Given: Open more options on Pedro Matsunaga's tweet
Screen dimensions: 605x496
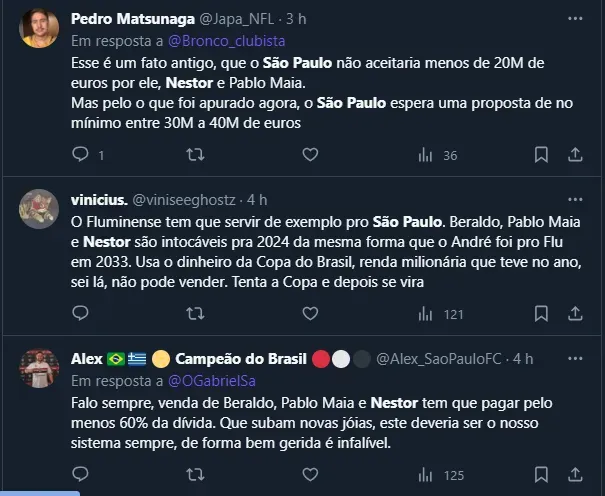Looking at the screenshot, I should tap(576, 18).
